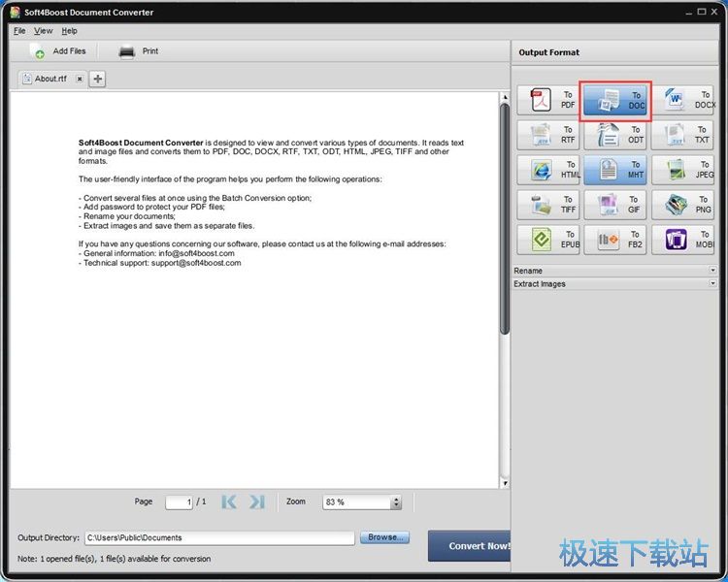Select the To PNG output format
728x582 pixels.
point(683,205)
